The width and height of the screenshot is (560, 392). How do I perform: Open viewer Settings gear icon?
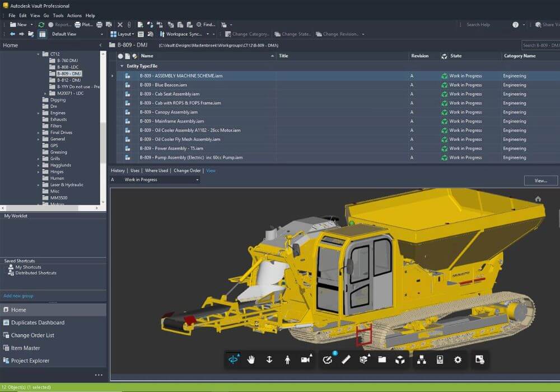pyautogui.click(x=458, y=360)
